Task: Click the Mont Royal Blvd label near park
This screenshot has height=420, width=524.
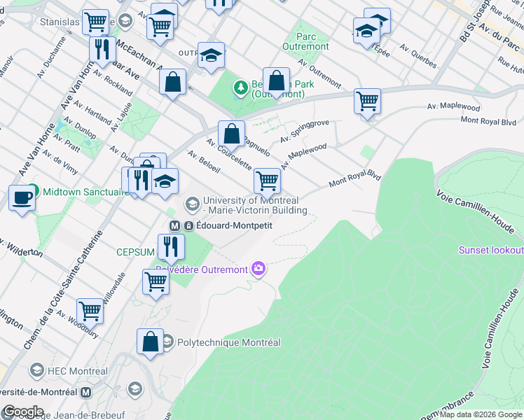Action: pos(355,178)
